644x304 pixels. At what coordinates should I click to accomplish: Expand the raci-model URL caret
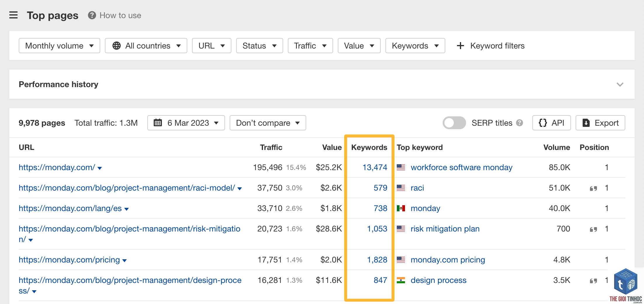click(x=240, y=189)
